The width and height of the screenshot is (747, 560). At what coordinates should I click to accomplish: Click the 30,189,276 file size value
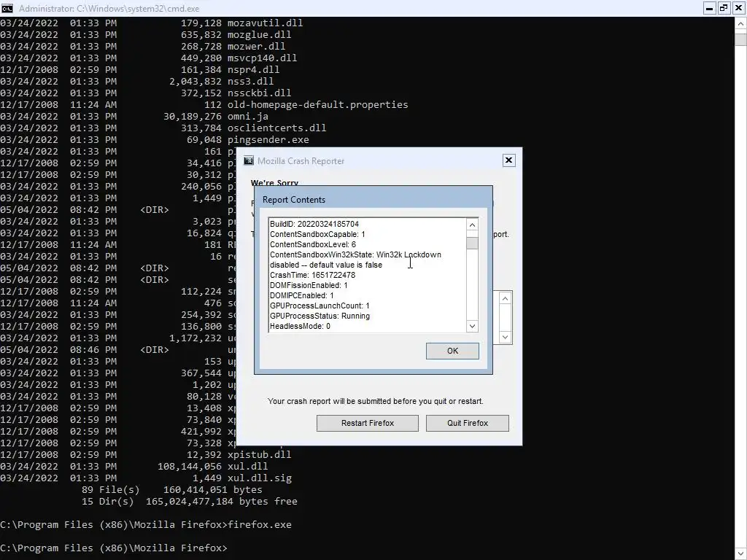click(193, 116)
